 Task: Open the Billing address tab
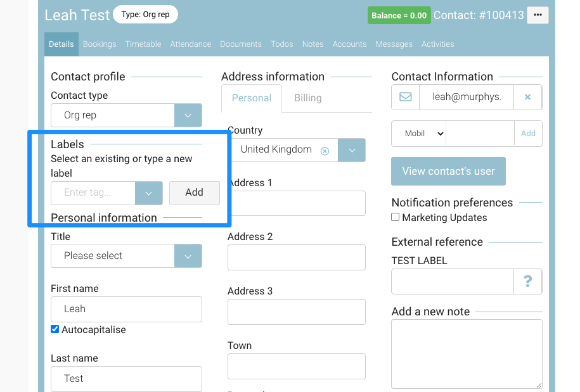[x=307, y=98]
